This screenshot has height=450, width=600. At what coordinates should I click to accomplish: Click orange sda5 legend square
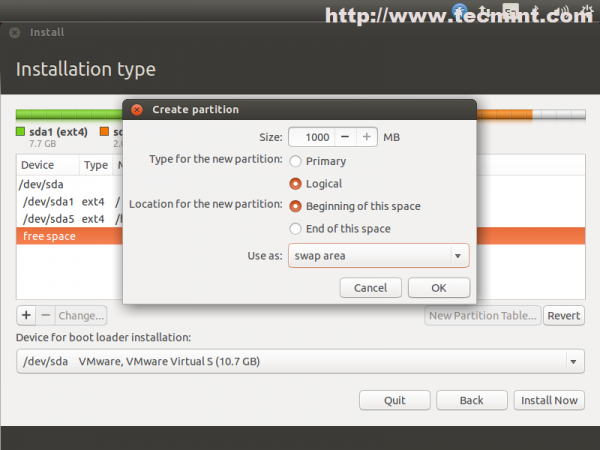point(104,132)
